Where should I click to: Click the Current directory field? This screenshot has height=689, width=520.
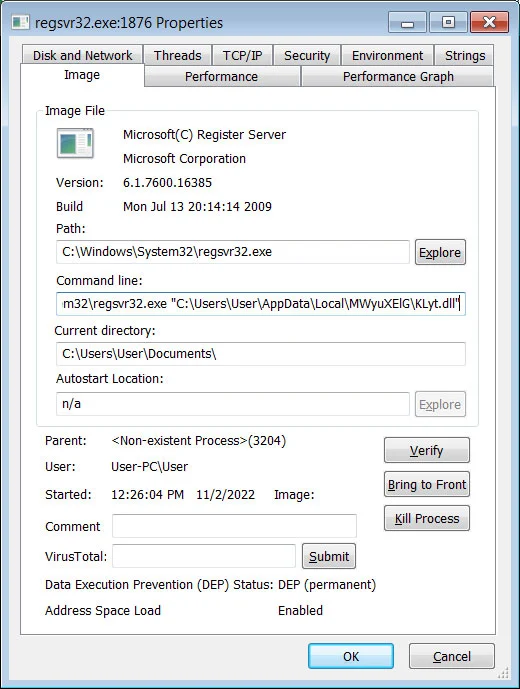tap(261, 354)
